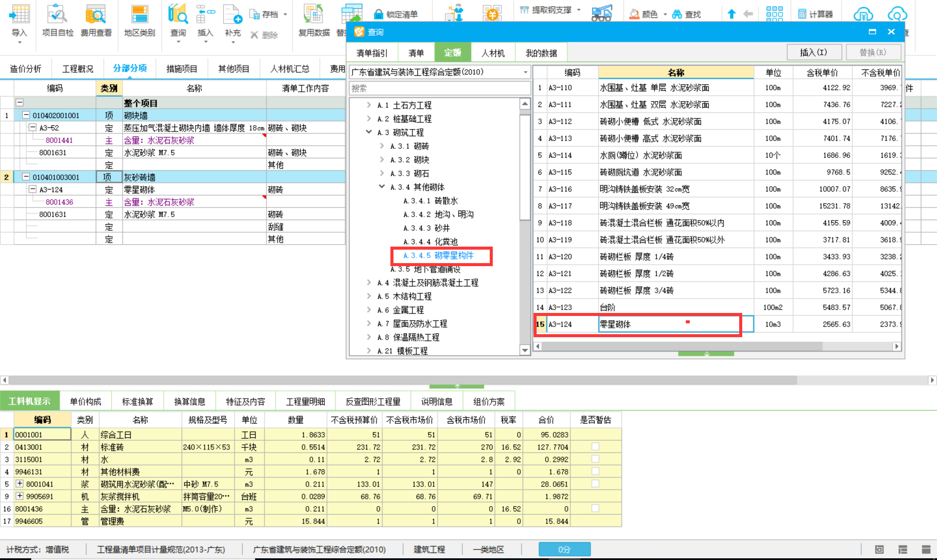Expand the A.3.1 砌砖 tree node
Screen dimensions: 937x560
[382, 146]
